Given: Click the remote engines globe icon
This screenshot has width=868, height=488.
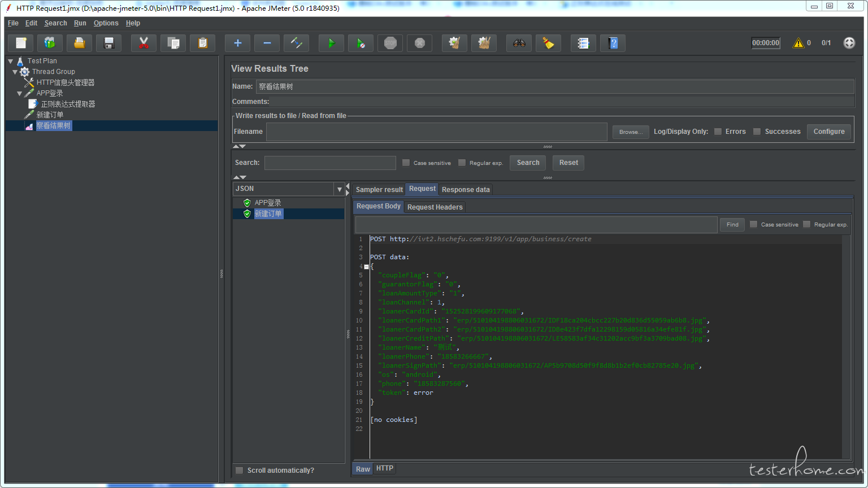Looking at the screenshot, I should (849, 43).
